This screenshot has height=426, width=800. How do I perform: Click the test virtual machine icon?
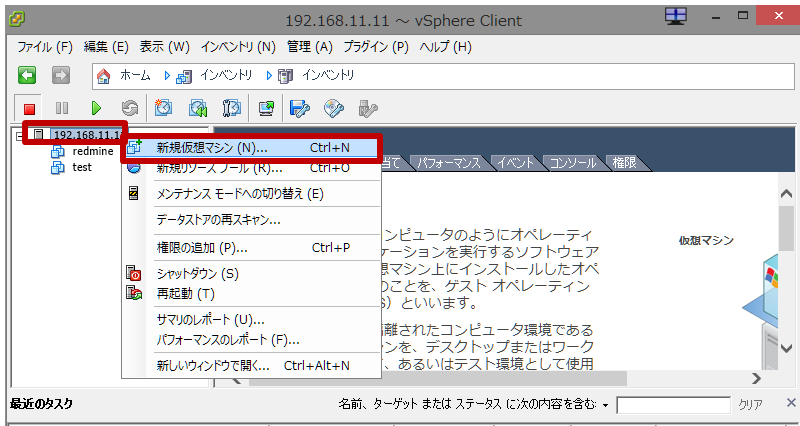tap(58, 167)
